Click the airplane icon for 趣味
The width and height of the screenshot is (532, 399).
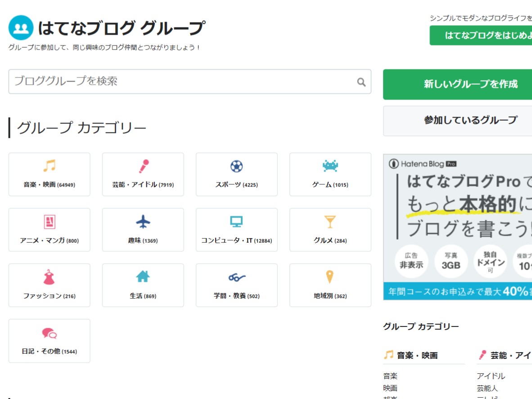pyautogui.click(x=143, y=222)
